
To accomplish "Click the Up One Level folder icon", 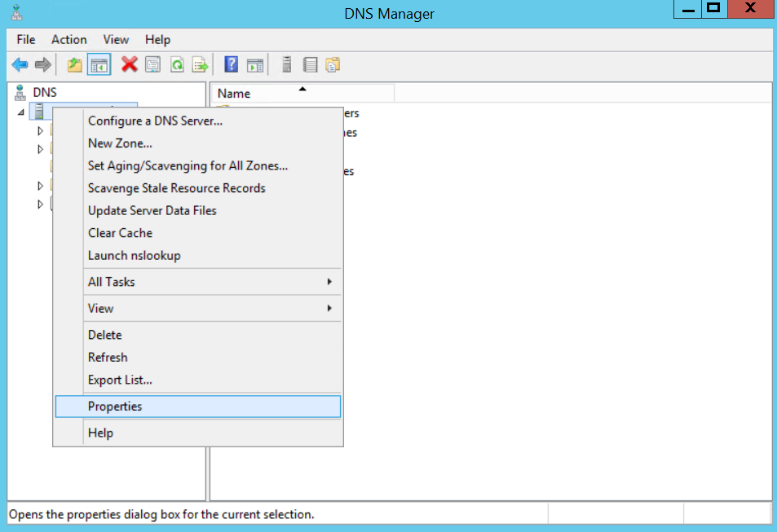I will 74,64.
